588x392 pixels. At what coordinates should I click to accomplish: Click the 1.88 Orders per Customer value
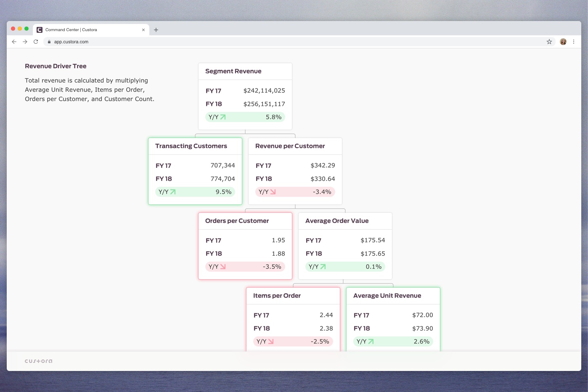[x=278, y=254]
